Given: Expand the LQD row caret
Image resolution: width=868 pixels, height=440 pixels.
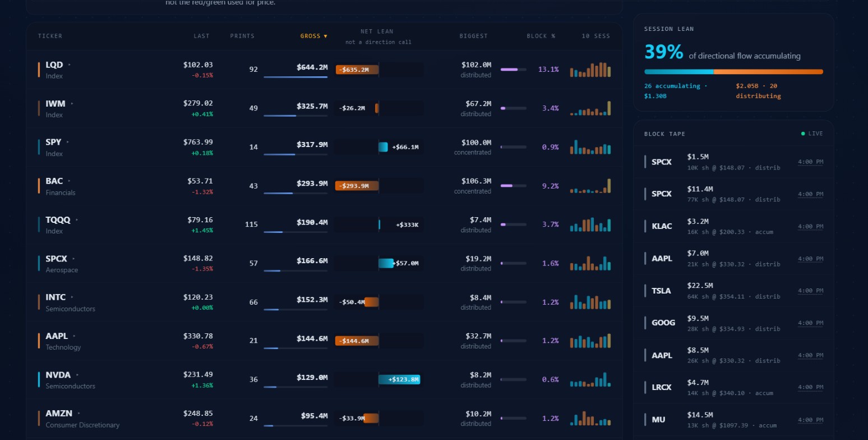Looking at the screenshot, I should (69, 65).
